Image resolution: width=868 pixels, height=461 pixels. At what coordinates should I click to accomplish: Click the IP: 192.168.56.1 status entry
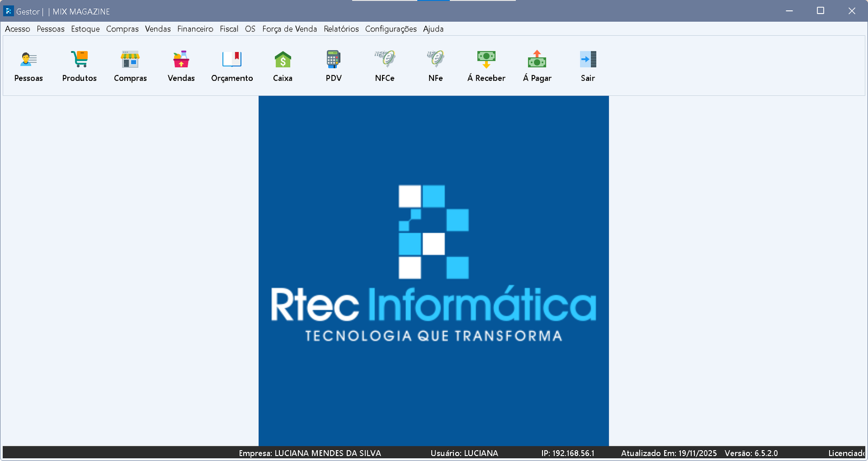coord(568,453)
